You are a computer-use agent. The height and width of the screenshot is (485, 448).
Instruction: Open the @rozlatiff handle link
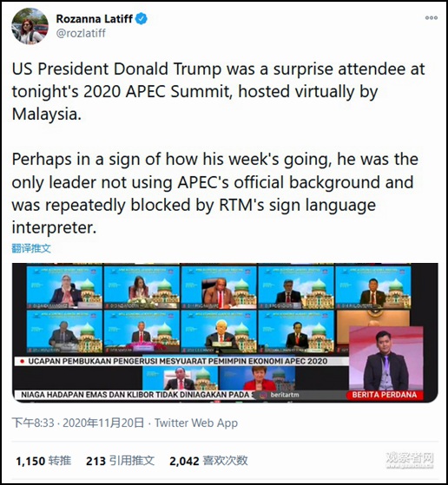click(81, 33)
